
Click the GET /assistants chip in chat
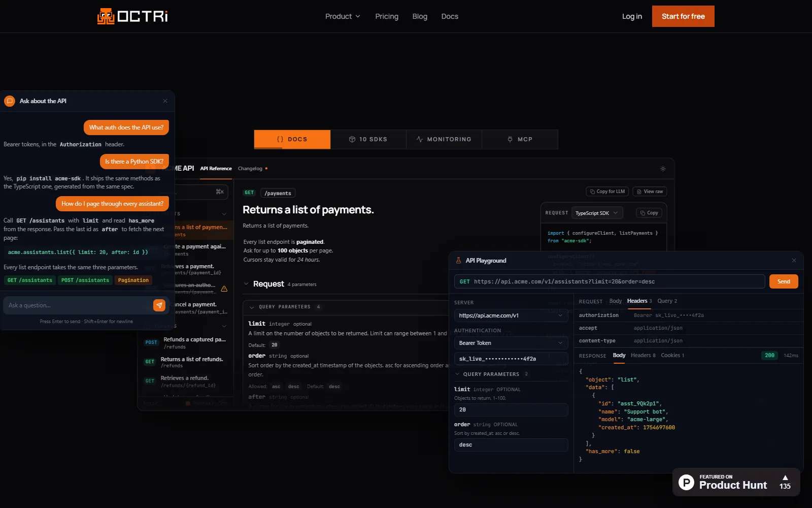(x=30, y=280)
